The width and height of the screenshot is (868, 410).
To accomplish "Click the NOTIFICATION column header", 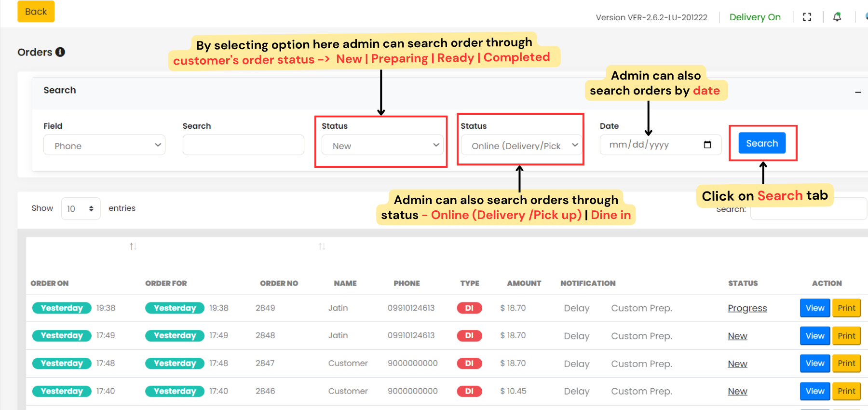I will (x=588, y=283).
